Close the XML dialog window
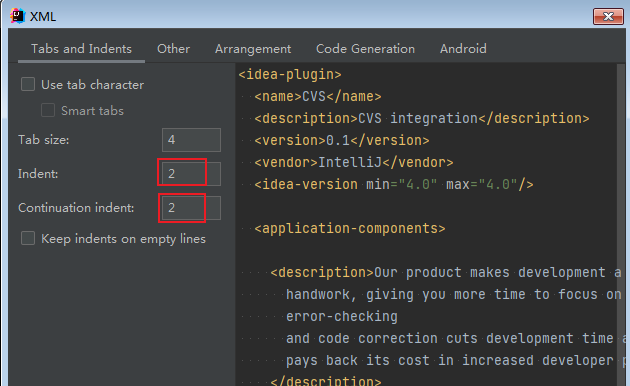The width and height of the screenshot is (630, 386). point(608,16)
